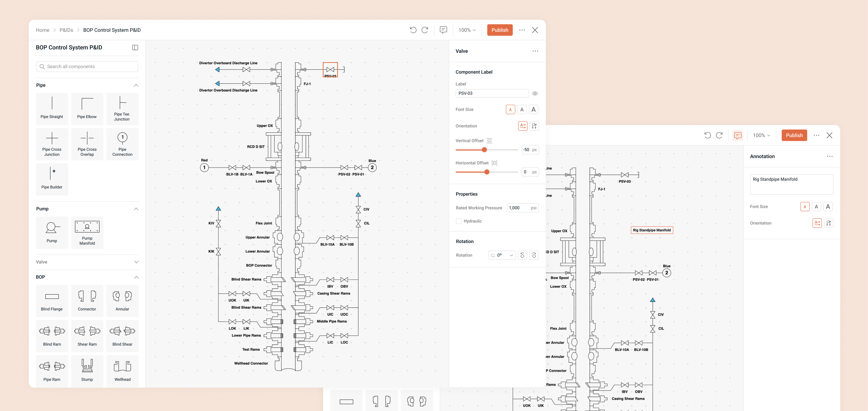The height and width of the screenshot is (411, 868).
Task: Open the 100% zoom dropdown in front window
Action: pos(467,30)
